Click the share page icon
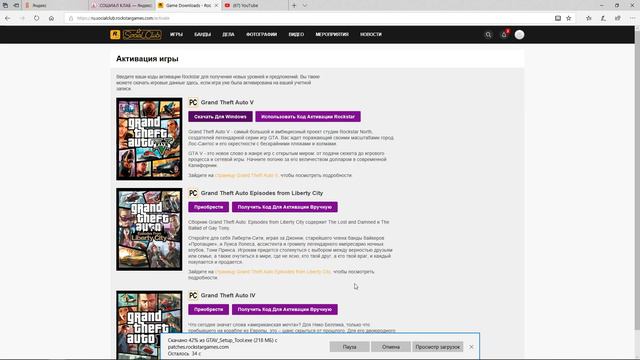 (x=618, y=18)
